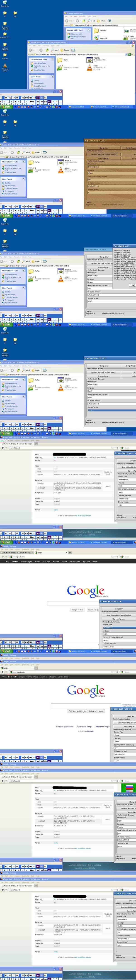Click the J'ai de la chance button
The width and height of the screenshot is (136, 980).
tap(96, 711)
